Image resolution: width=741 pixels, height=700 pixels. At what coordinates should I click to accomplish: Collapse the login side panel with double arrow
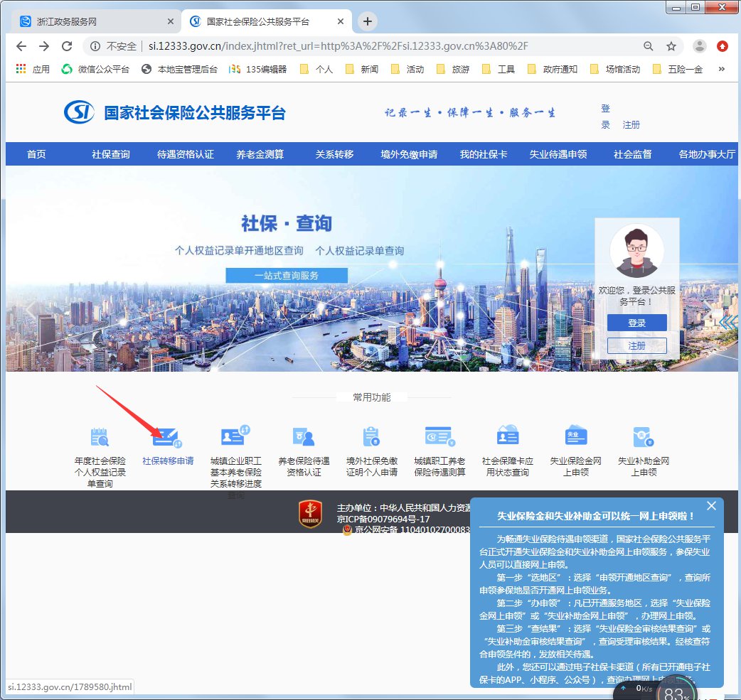[x=728, y=322]
